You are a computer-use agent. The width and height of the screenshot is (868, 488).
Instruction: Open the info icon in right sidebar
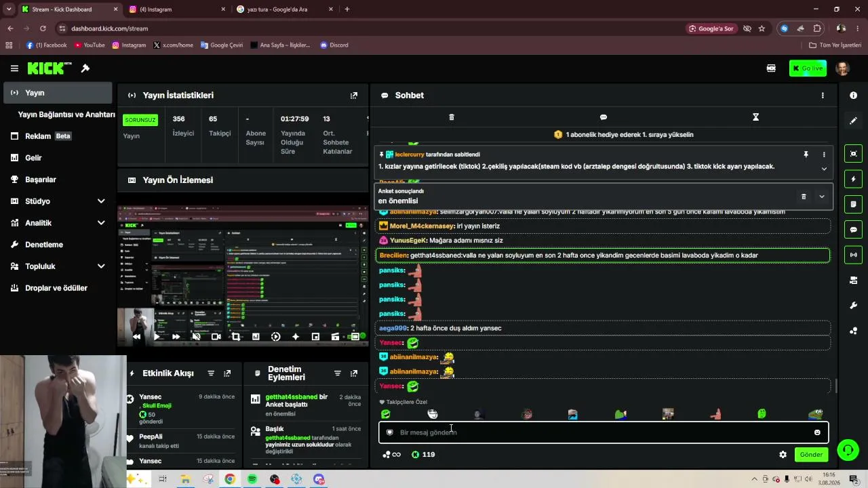click(x=853, y=96)
